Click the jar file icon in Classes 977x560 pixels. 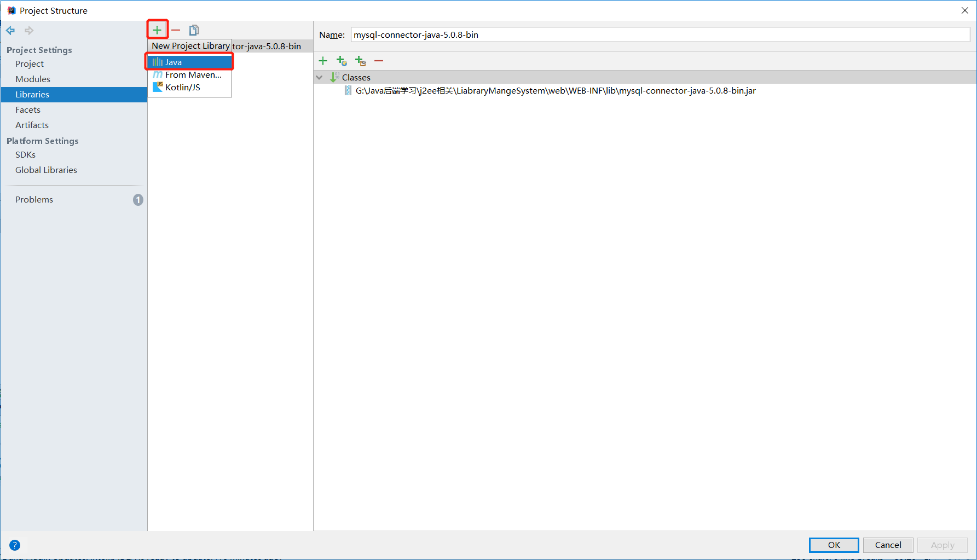348,90
